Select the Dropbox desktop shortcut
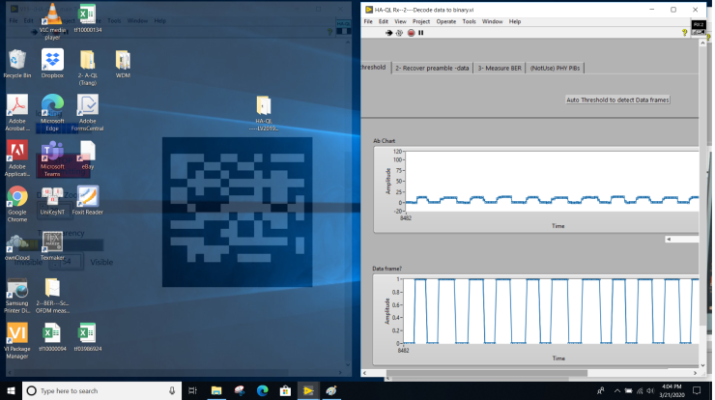Viewport: 715px width, 400px height. pyautogui.click(x=52, y=63)
